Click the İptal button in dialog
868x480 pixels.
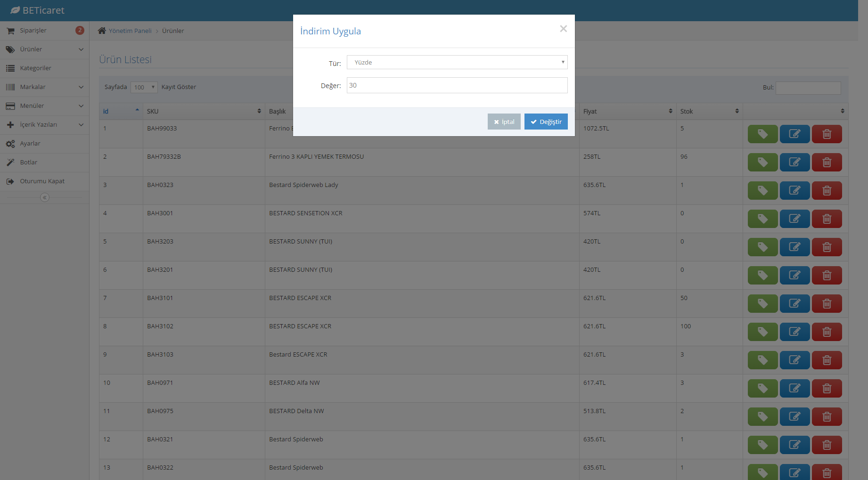point(504,122)
